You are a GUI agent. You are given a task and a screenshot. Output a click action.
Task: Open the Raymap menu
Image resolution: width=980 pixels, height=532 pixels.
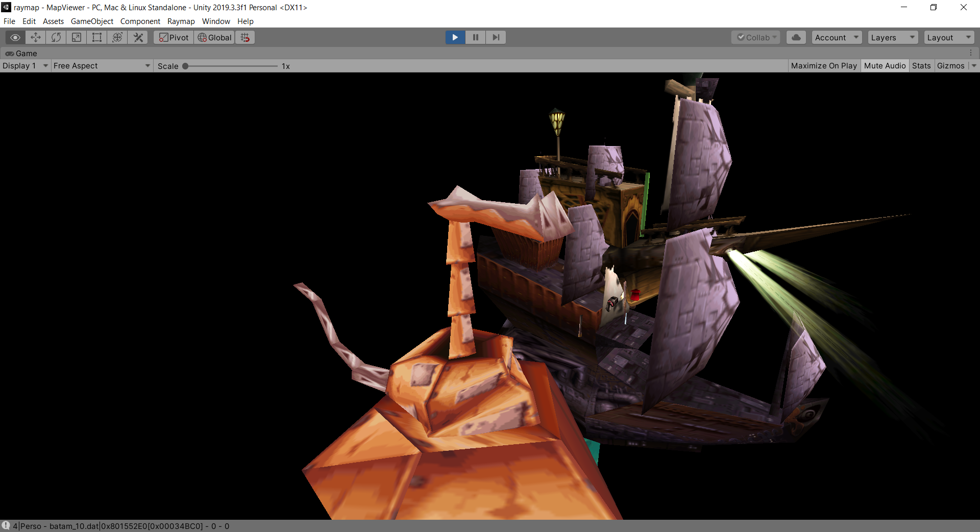pos(181,21)
